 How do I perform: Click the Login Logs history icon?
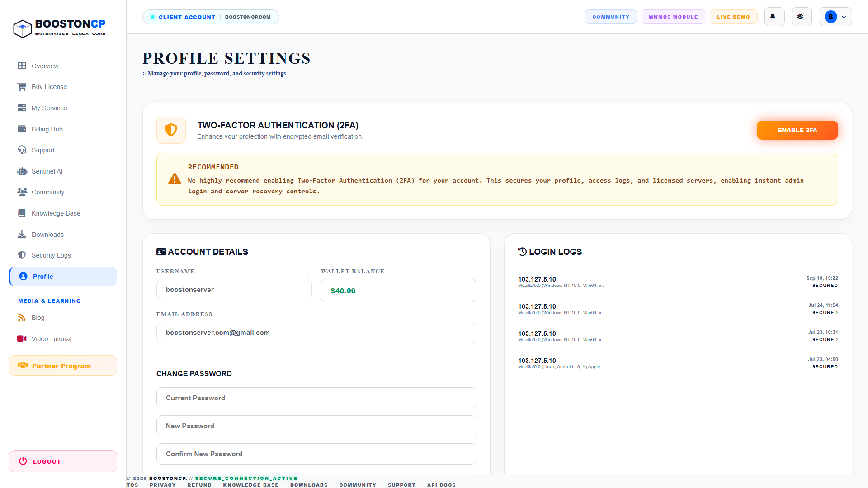pyautogui.click(x=523, y=252)
